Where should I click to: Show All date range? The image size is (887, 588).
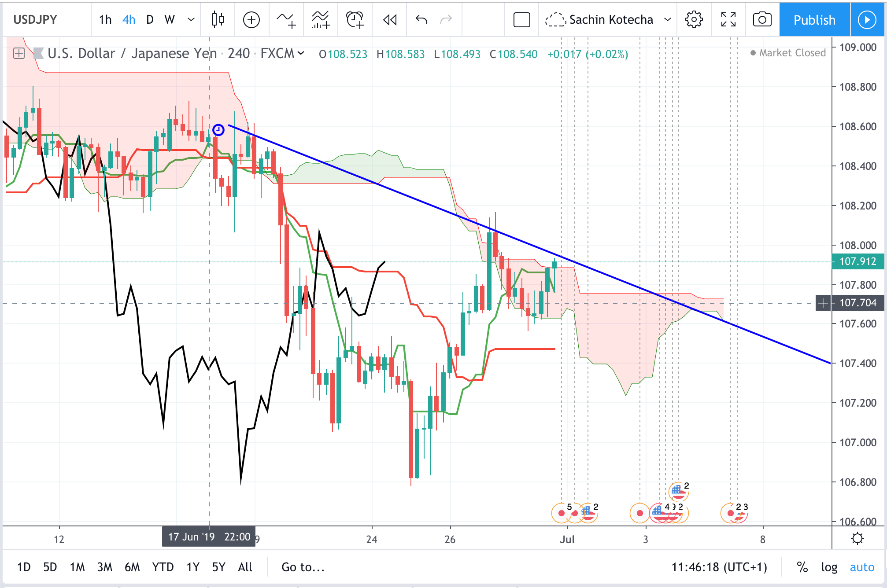coord(245,567)
